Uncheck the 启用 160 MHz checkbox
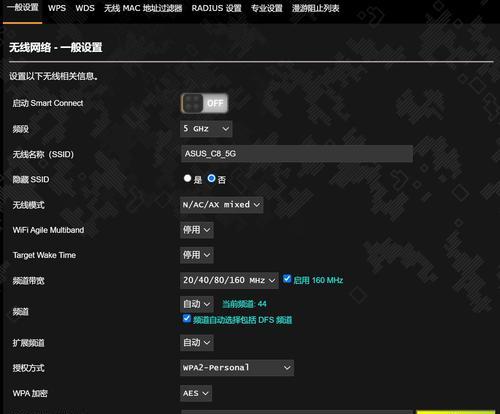 (x=287, y=279)
